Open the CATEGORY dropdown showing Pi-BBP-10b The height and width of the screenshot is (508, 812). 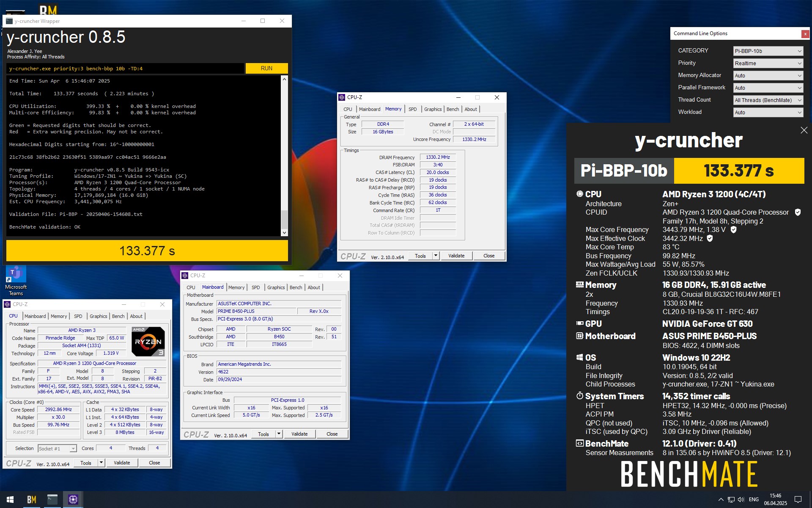(x=768, y=51)
